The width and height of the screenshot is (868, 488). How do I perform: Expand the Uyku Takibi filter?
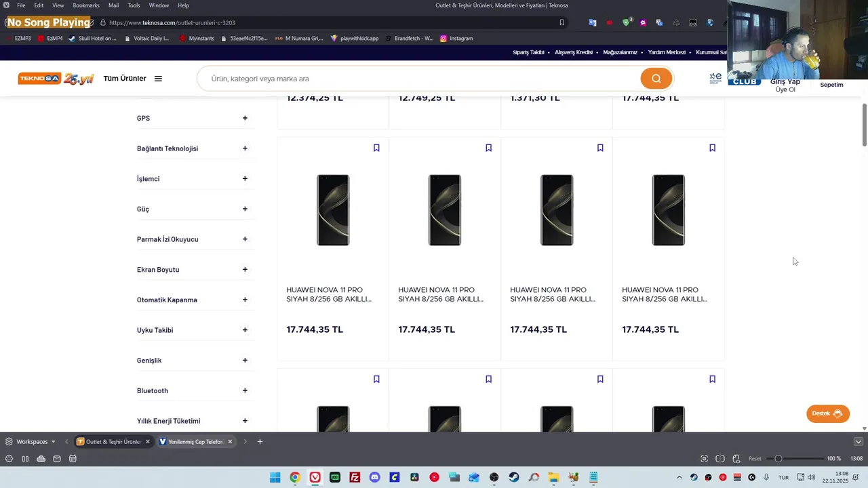(x=245, y=330)
